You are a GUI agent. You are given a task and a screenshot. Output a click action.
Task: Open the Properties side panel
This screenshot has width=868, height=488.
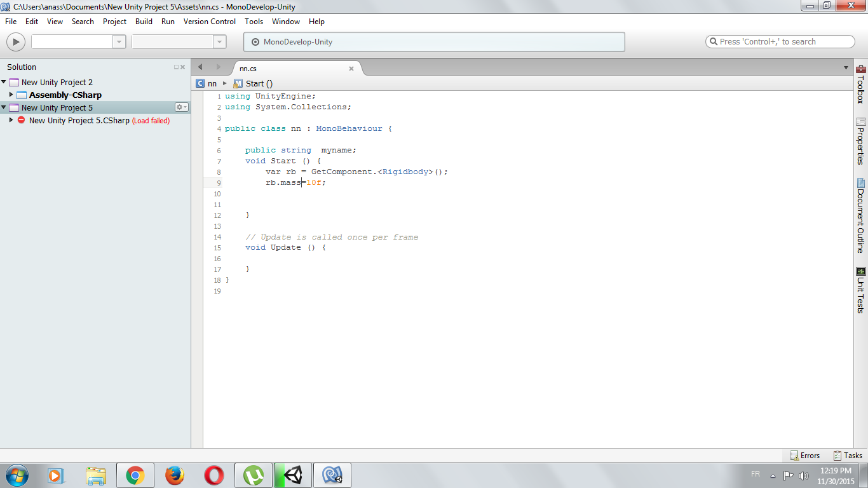(x=861, y=141)
